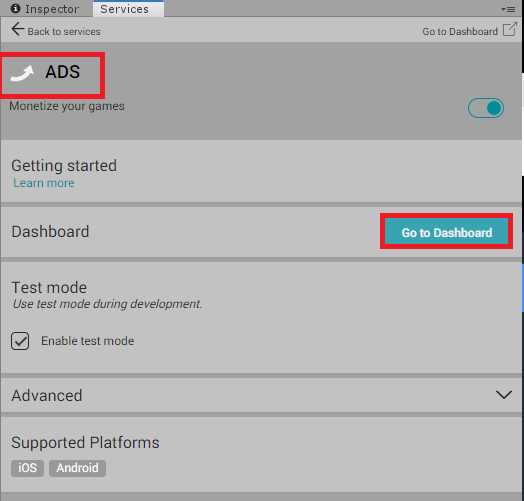Open the Learn more link

point(44,183)
